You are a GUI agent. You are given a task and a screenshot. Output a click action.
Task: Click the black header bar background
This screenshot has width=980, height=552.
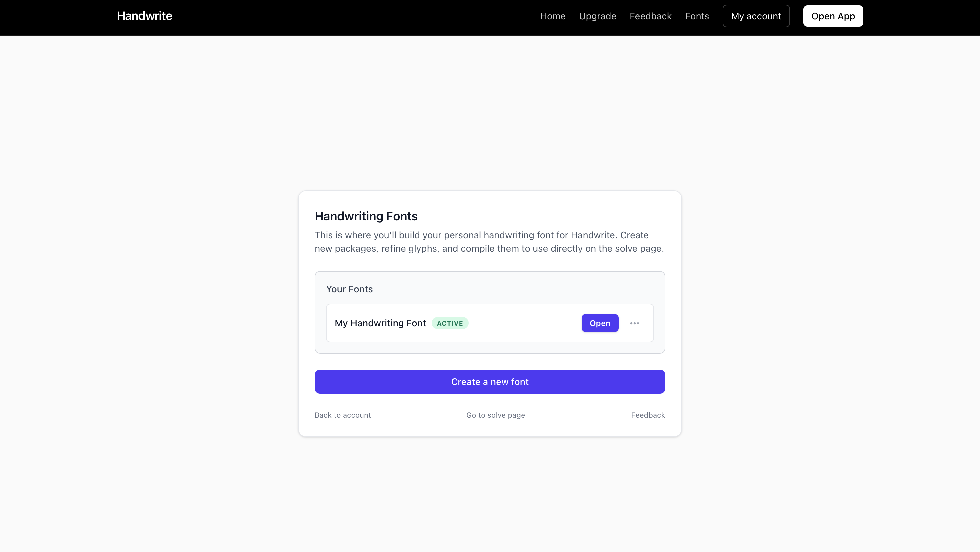[x=342, y=18]
